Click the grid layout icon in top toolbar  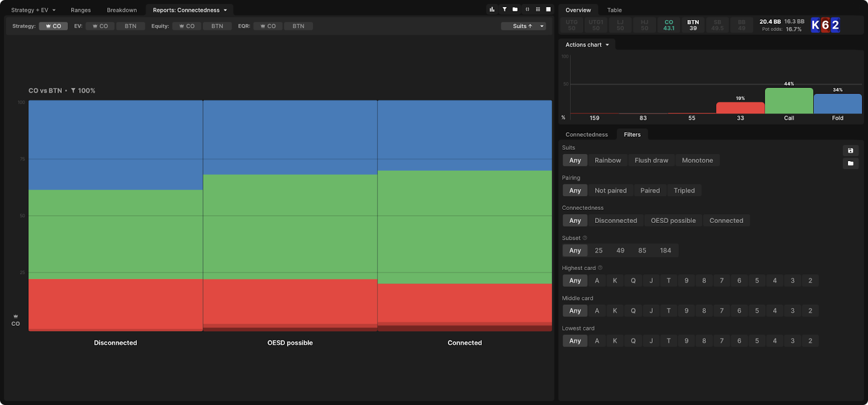point(538,9)
